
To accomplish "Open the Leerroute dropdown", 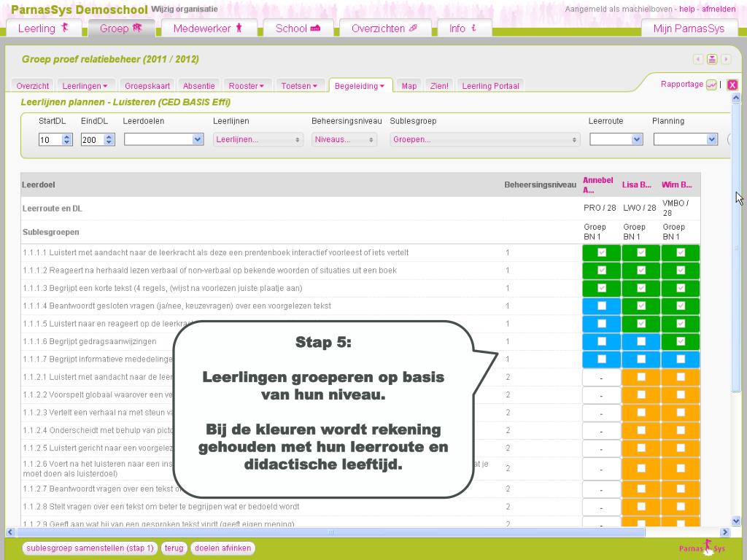I will pos(616,139).
